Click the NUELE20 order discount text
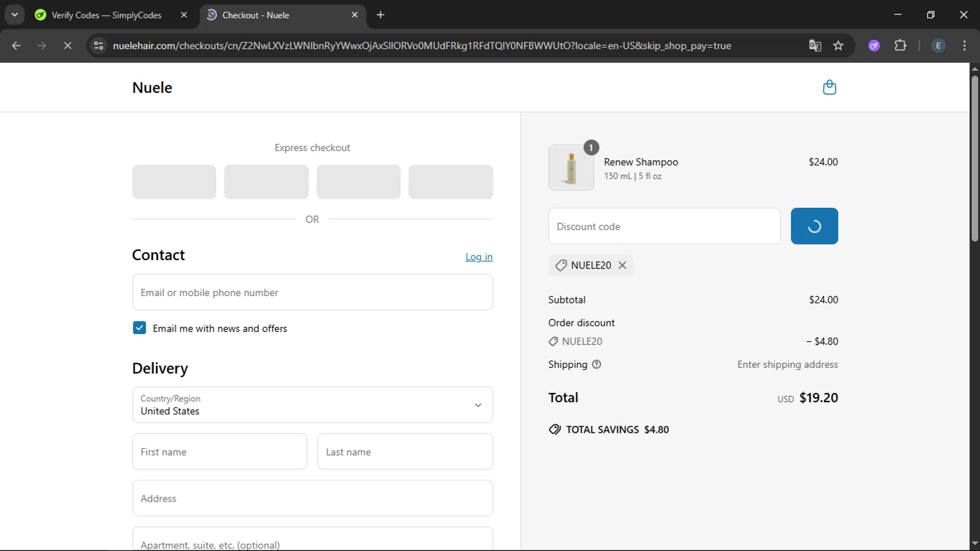The height and width of the screenshot is (551, 980). (582, 341)
